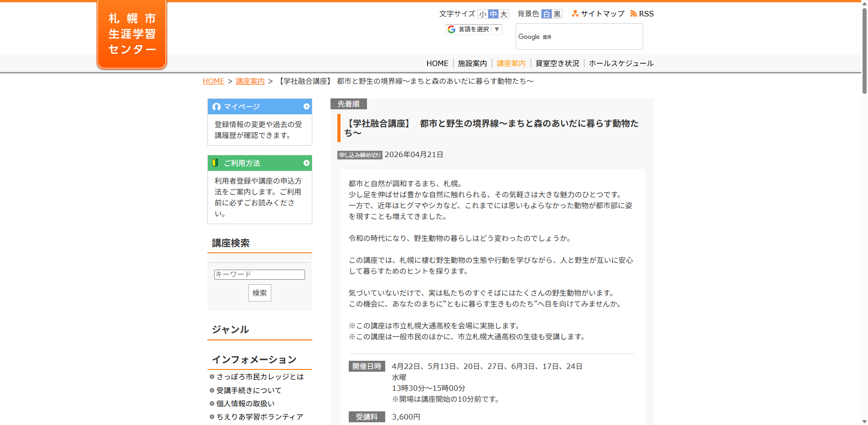
Task: Switch text size to 大
Action: [503, 14]
